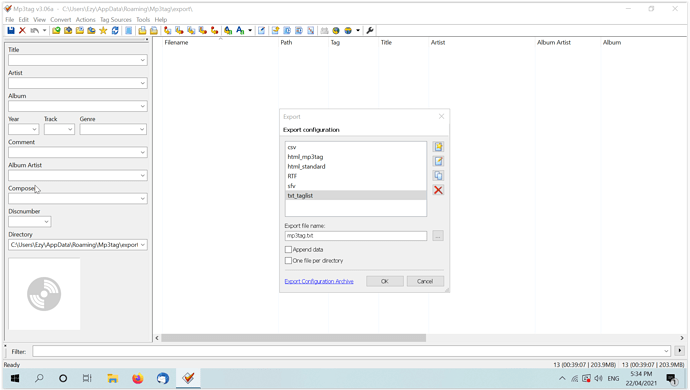Click the Save tag floppy disk icon
The image size is (690, 390).
11,30
